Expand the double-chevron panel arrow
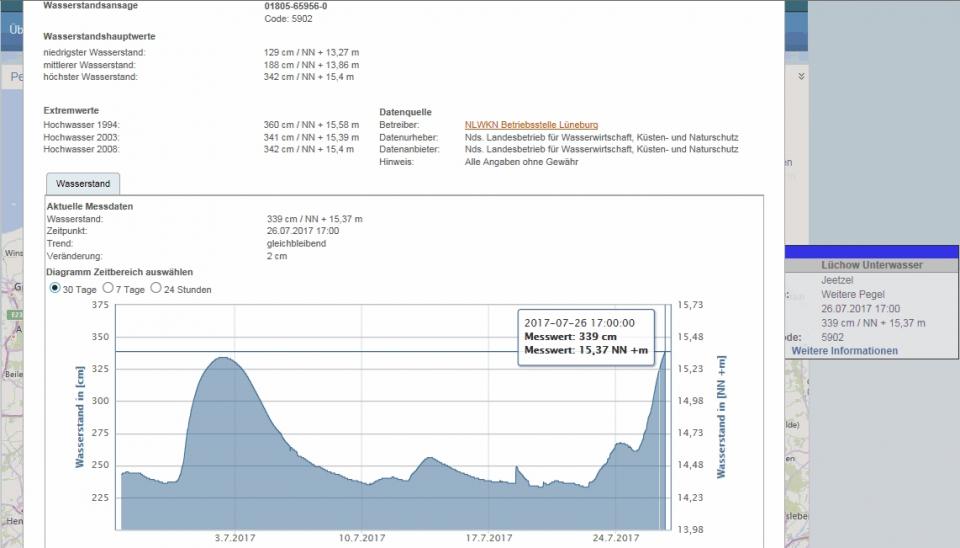 point(801,76)
